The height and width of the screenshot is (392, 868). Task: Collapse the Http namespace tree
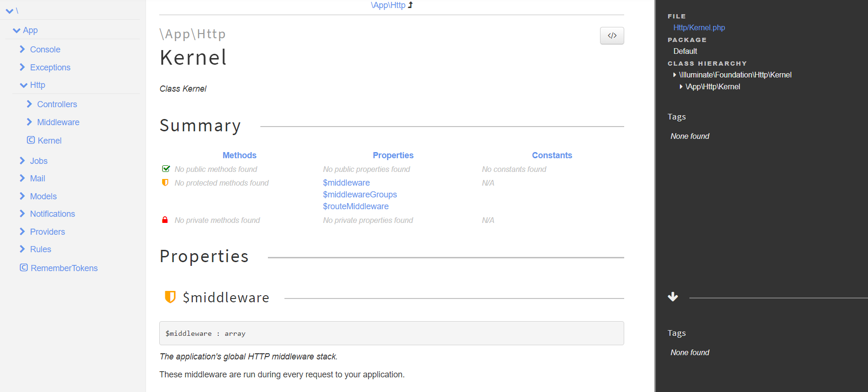coord(23,85)
